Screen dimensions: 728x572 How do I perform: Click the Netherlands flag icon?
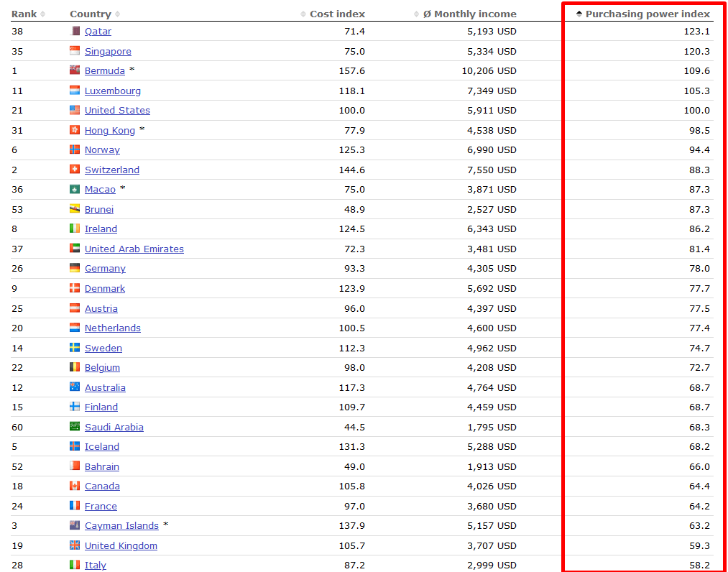click(75, 328)
